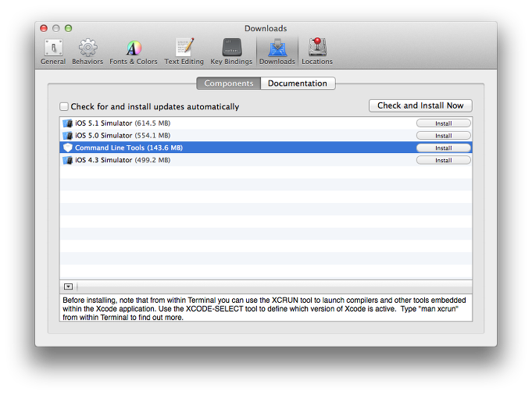Viewport: 532px width, 395px height.
Task: Open the Behaviors preferences pane
Action: point(87,52)
